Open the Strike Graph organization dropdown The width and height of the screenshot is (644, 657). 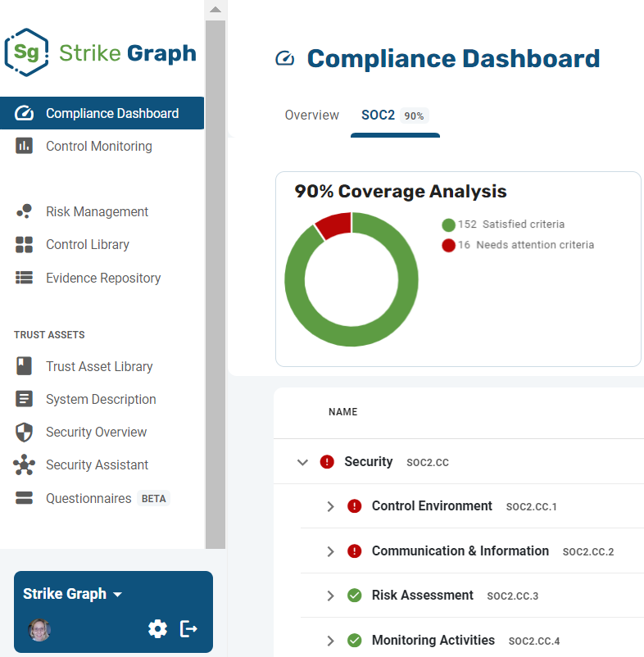(x=72, y=594)
